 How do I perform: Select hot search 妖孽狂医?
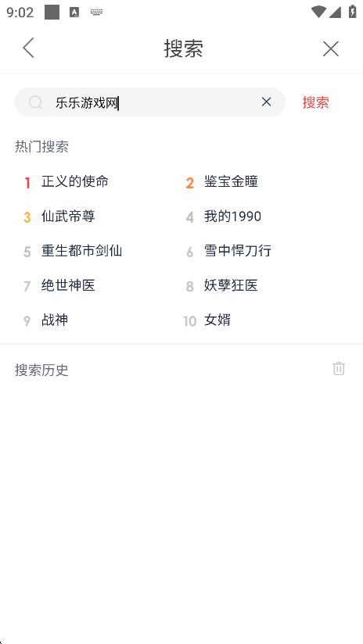pyautogui.click(x=231, y=285)
